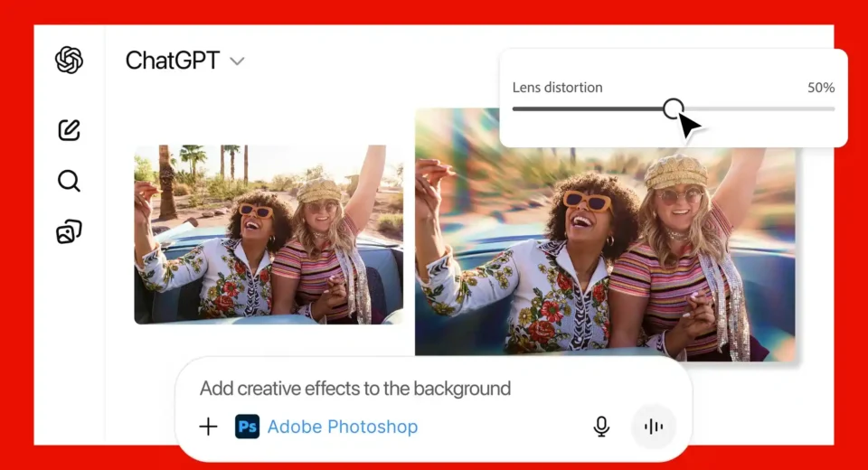The image size is (868, 470).
Task: Click the Lens distortion label
Action: pos(557,88)
